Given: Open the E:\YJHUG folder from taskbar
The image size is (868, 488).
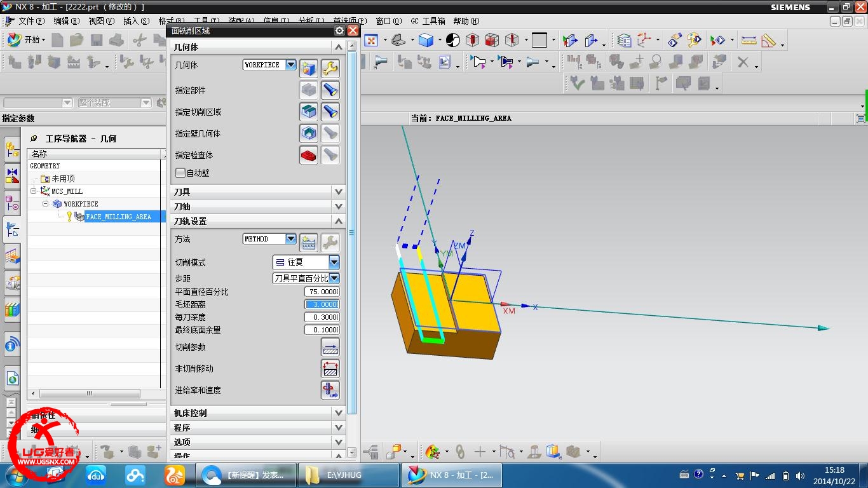Looking at the screenshot, I should click(348, 475).
